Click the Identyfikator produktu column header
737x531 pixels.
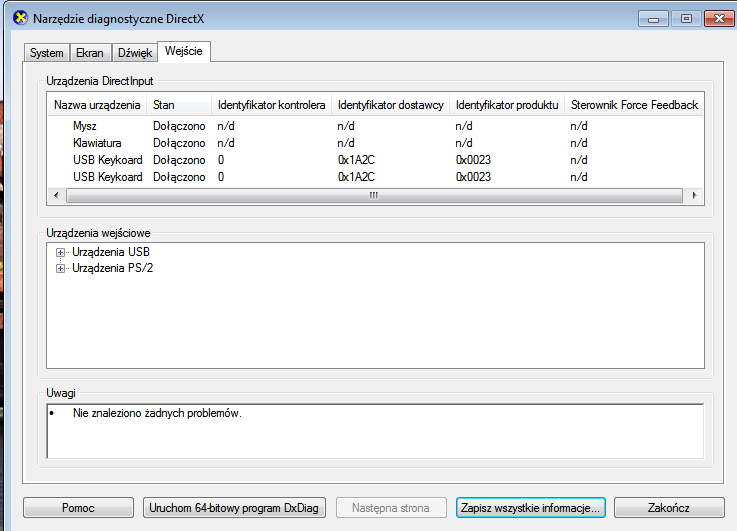click(507, 105)
